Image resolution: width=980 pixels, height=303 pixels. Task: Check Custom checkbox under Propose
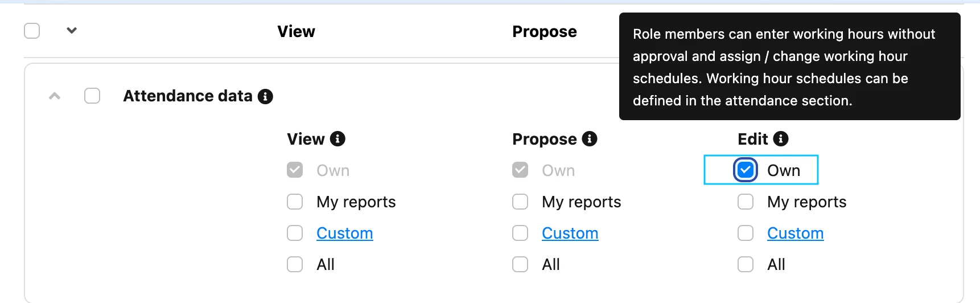click(520, 233)
